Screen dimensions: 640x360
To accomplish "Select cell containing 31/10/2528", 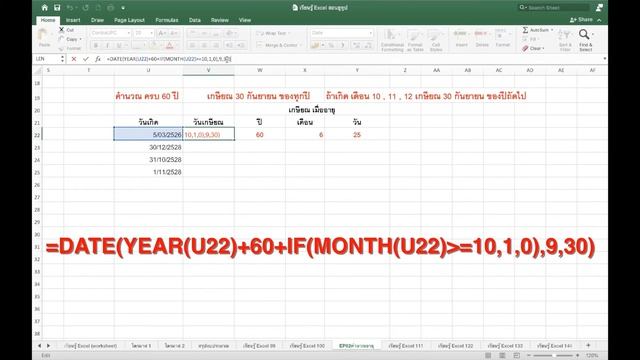I will tap(149, 160).
